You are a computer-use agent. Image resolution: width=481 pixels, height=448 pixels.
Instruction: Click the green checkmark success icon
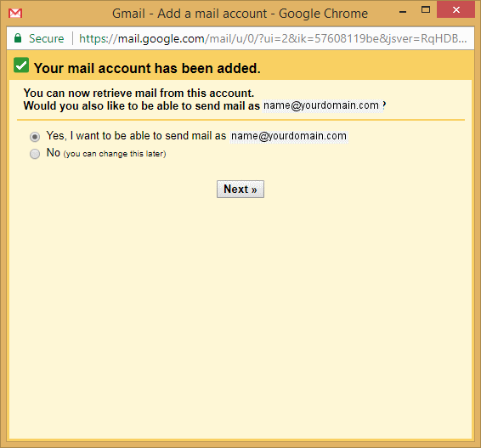coord(21,65)
